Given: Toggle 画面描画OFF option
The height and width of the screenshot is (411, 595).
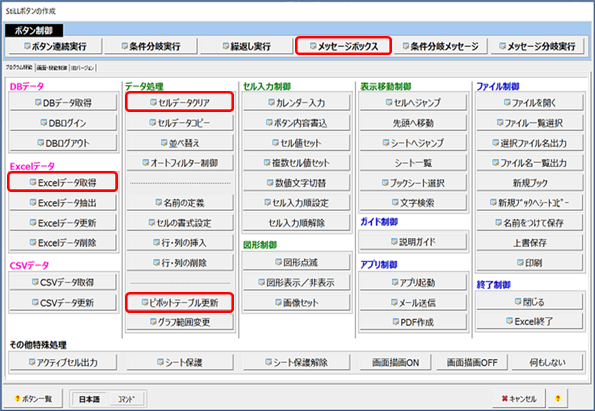Looking at the screenshot, I should (472, 362).
